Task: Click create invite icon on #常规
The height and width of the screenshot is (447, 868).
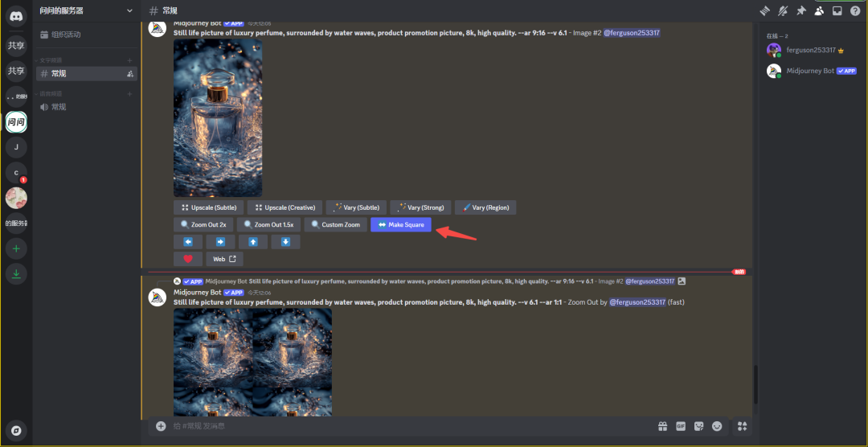Action: tap(130, 74)
